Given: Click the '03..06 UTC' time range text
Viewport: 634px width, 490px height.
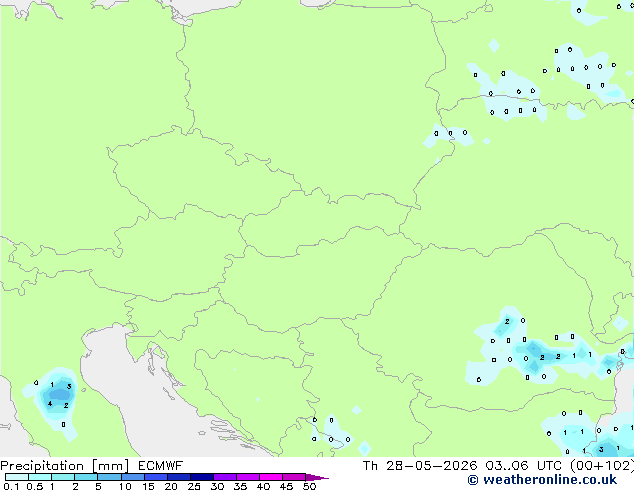Looking at the screenshot, I should tap(523, 466).
